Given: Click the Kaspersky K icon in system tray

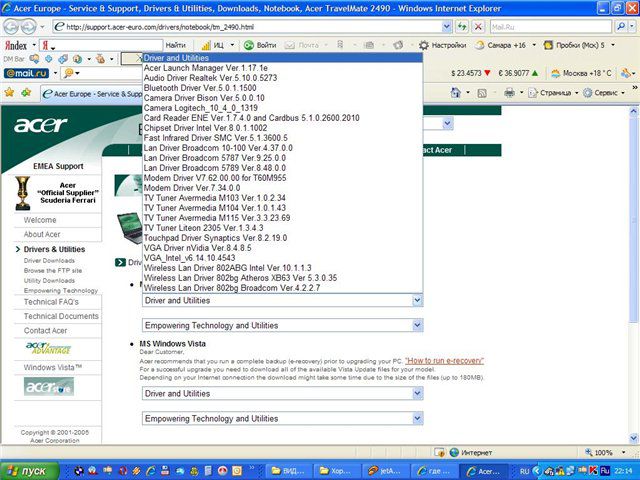Looking at the screenshot, I should coord(593,471).
